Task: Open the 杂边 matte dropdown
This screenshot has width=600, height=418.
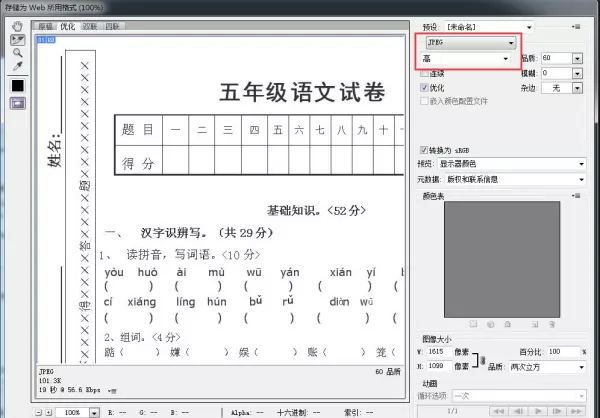Action: [x=562, y=88]
